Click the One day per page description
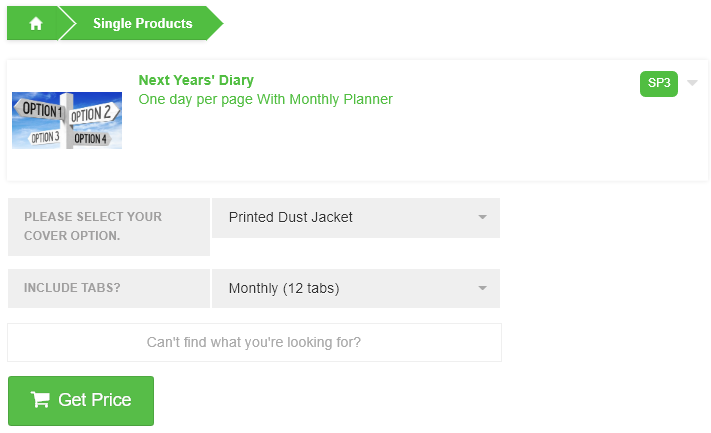Screen dimensions: 711x433 265,99
